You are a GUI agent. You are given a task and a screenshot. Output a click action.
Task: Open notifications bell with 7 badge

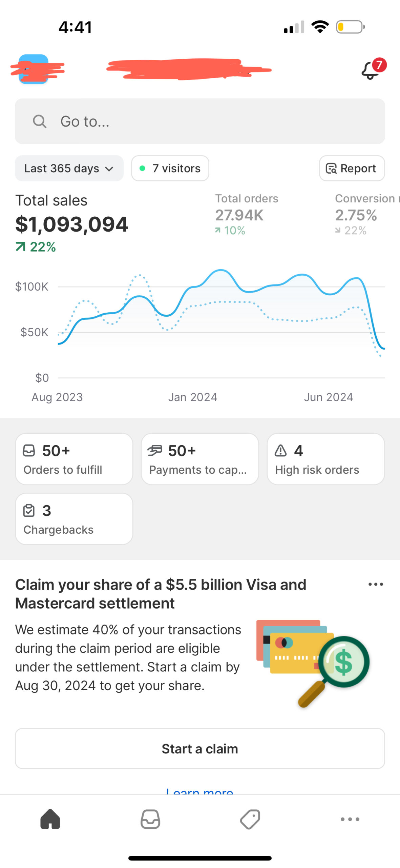374,69
